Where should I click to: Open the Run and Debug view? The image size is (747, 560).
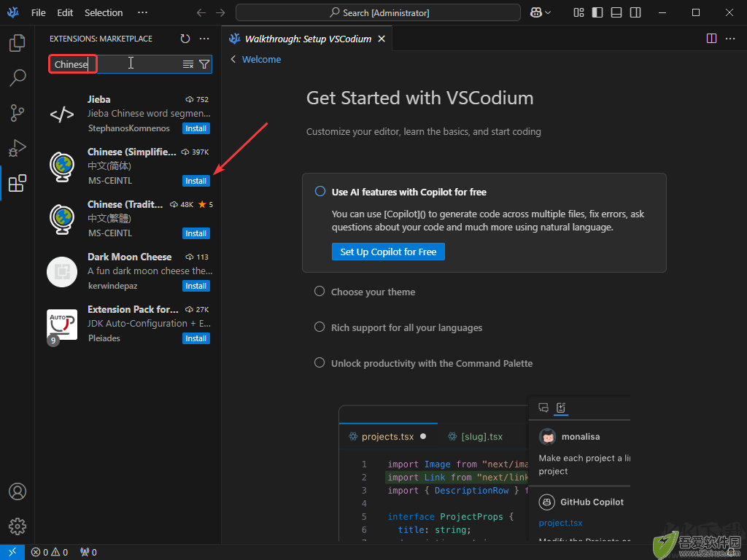pyautogui.click(x=18, y=148)
